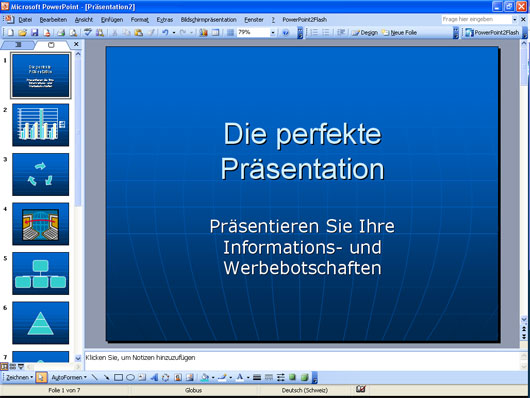The height and width of the screenshot is (398, 530).
Task: Close the slide thumbnail pane
Action: 76,44
